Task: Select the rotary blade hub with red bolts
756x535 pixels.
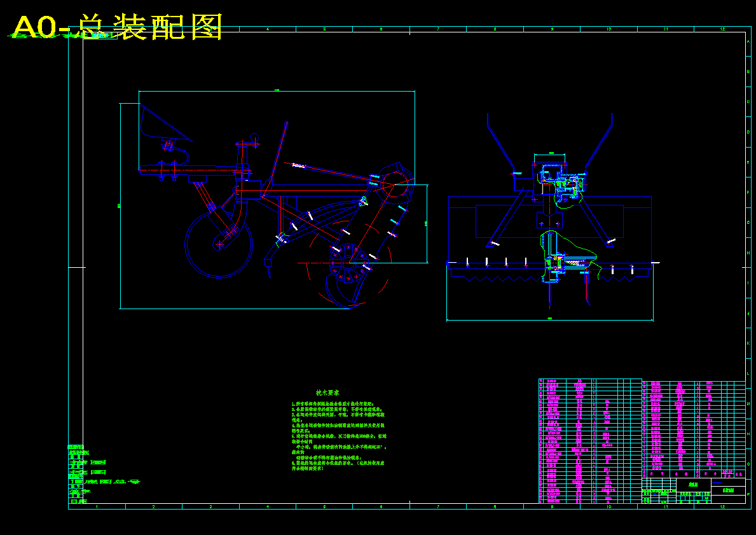Action: coord(348,263)
